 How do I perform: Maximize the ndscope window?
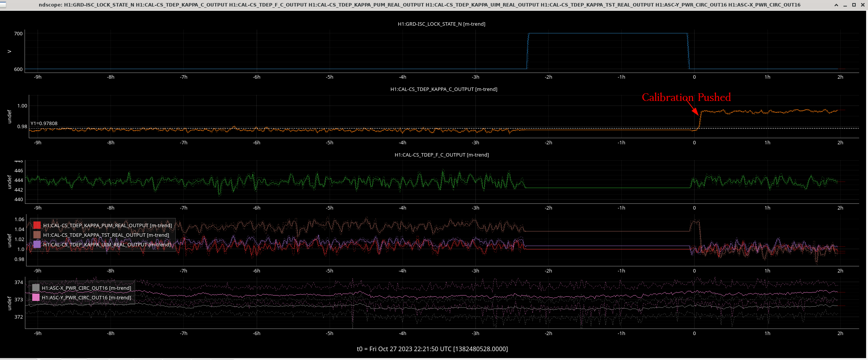(854, 5)
